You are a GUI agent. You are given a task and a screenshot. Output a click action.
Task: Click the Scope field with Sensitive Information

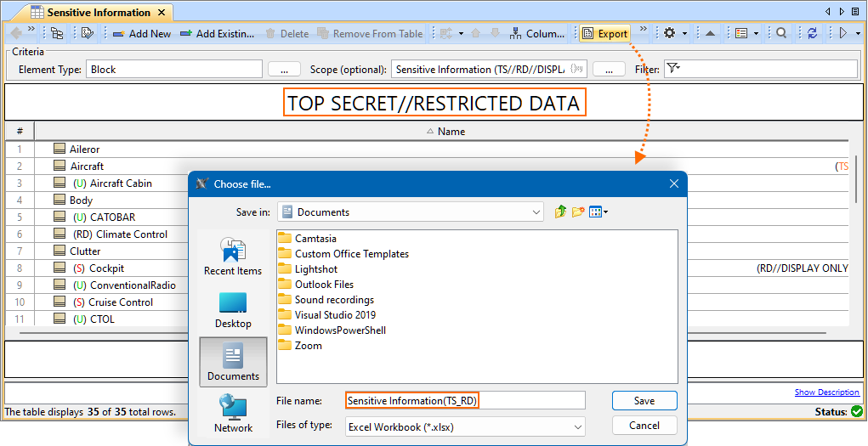pyautogui.click(x=489, y=69)
